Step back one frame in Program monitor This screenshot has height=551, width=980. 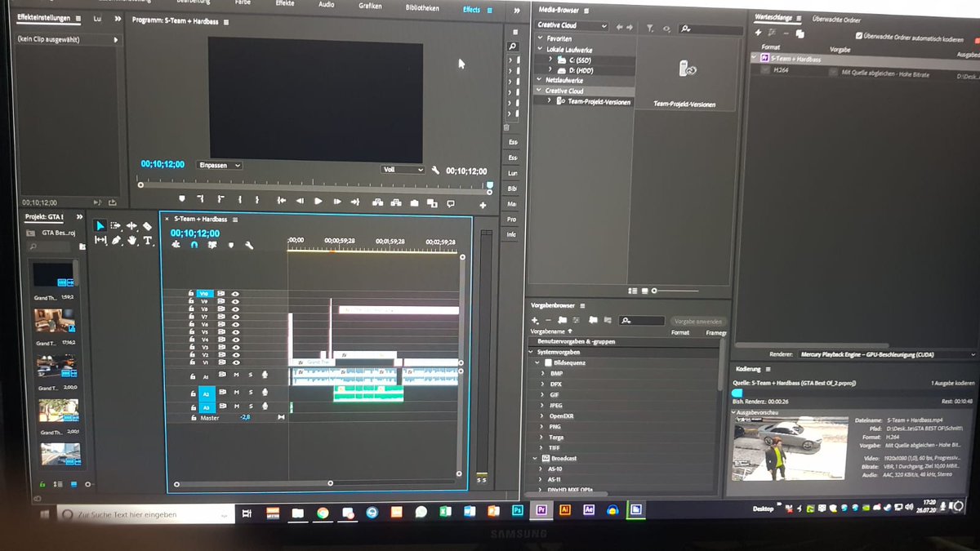coord(300,201)
